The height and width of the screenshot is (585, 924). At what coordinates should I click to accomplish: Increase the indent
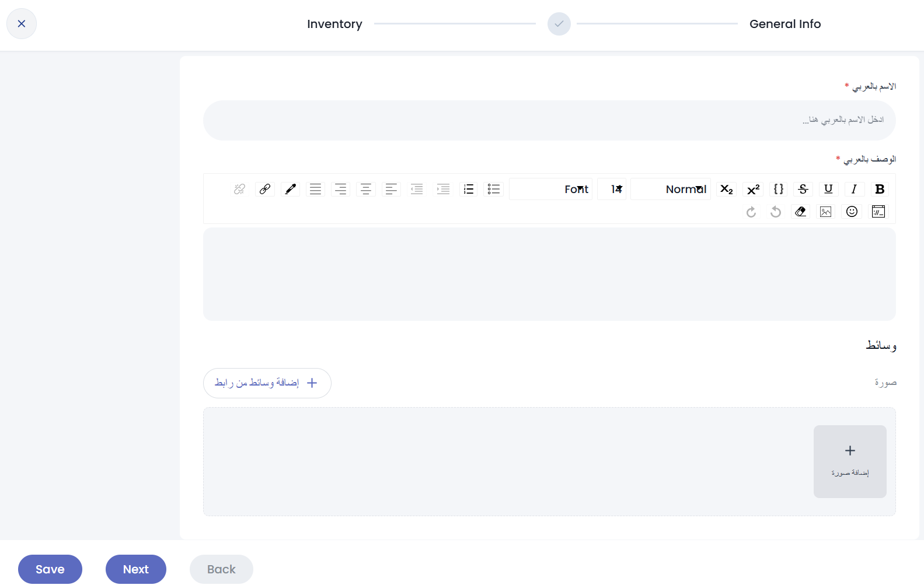443,189
